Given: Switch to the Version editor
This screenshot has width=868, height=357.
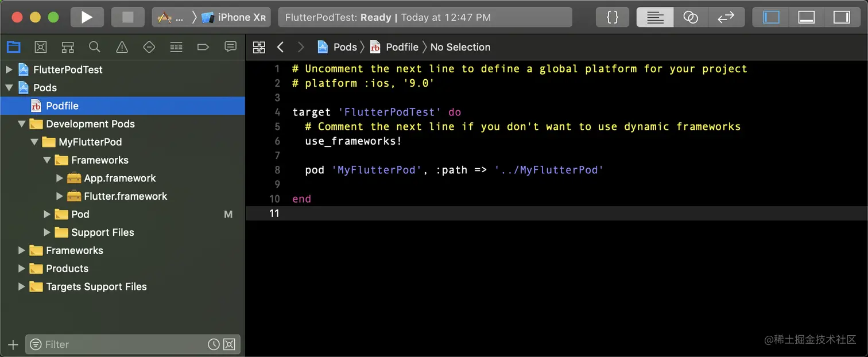Looking at the screenshot, I should coord(726,17).
